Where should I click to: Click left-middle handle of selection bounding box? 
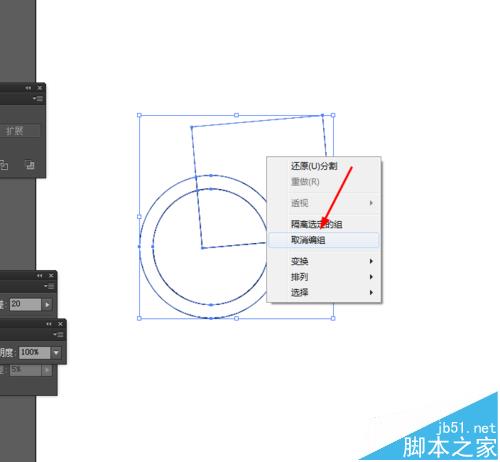139,217
